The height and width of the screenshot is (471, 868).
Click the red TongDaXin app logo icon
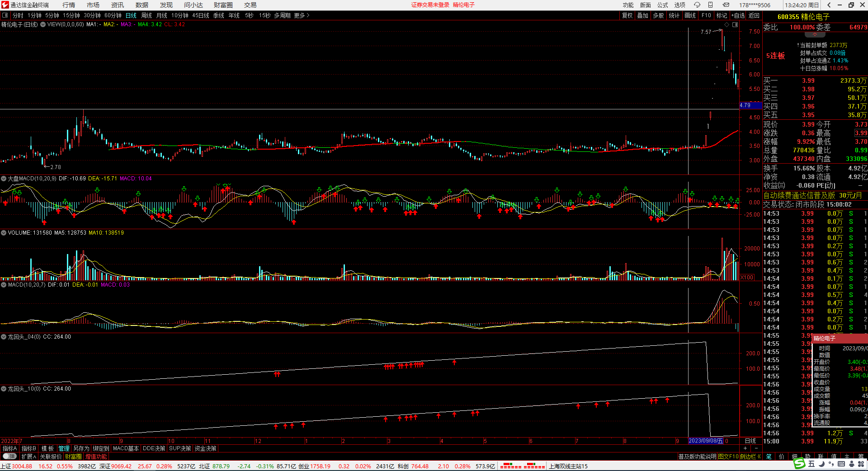pos(5,5)
